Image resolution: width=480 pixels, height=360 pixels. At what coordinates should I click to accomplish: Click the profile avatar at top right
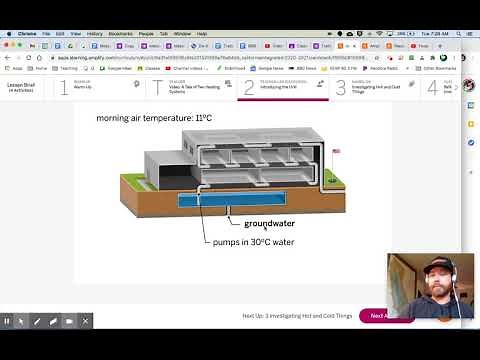[468, 84]
